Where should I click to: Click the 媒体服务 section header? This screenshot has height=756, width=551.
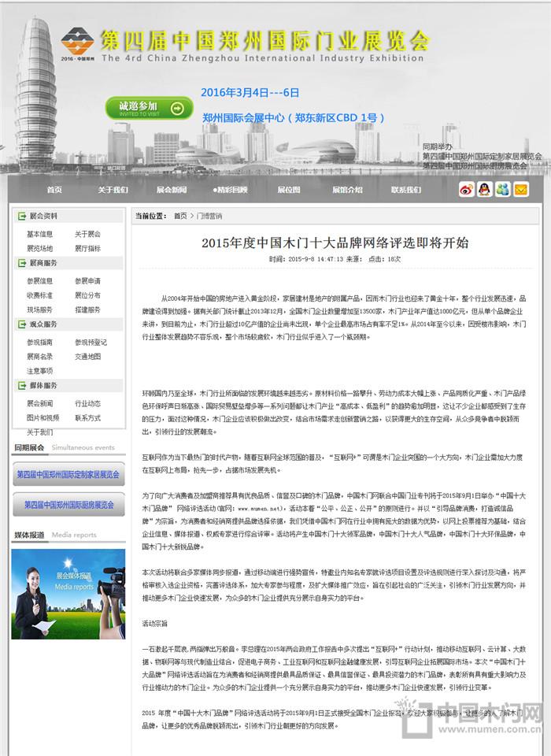point(43,385)
